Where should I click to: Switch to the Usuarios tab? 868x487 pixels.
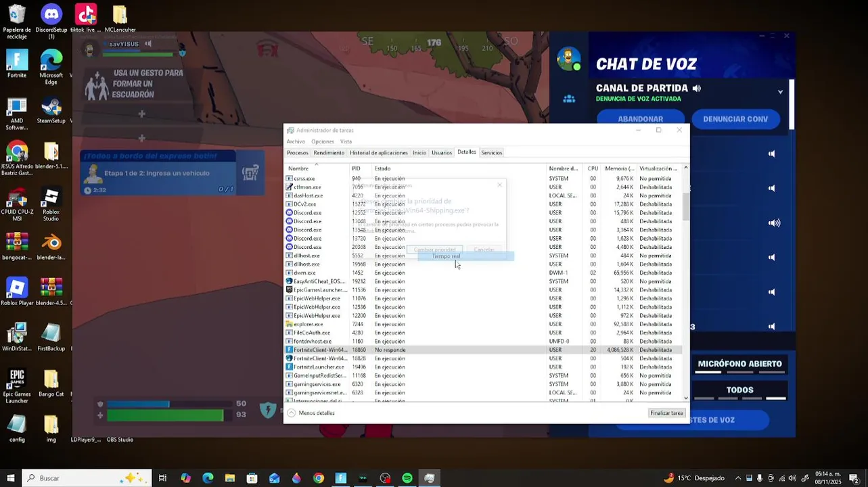[x=442, y=153]
